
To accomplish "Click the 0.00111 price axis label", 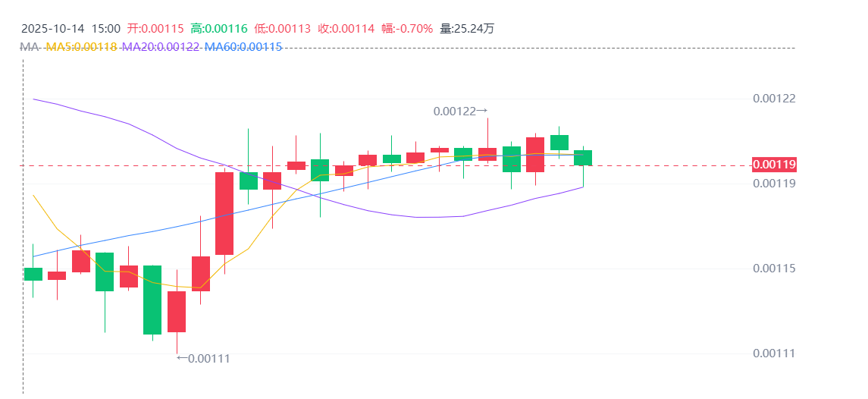I will (x=774, y=353).
